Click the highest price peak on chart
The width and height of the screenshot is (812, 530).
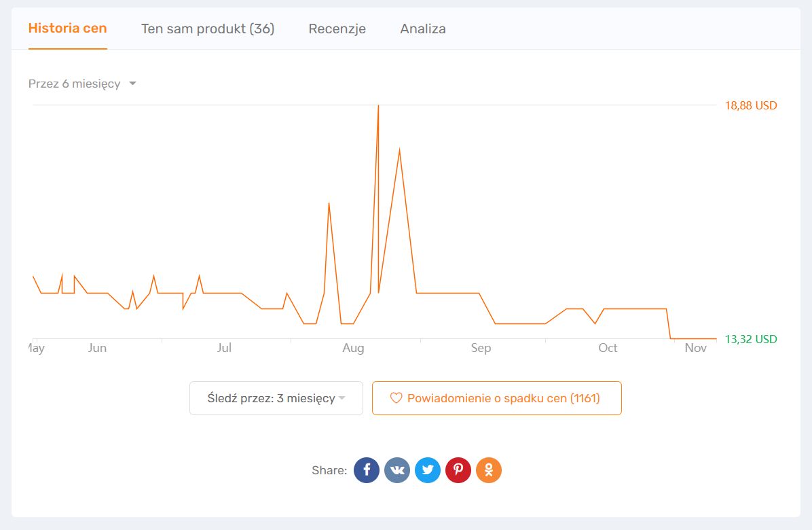(x=378, y=107)
